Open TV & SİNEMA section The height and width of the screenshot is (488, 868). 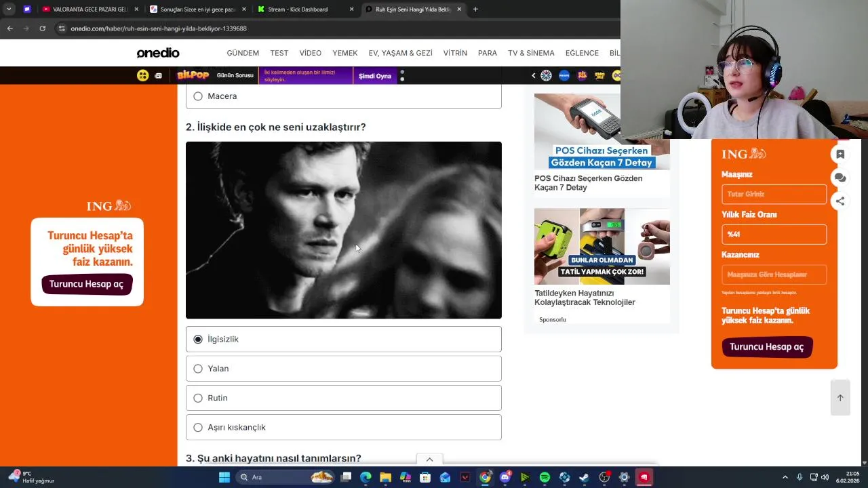(x=531, y=53)
